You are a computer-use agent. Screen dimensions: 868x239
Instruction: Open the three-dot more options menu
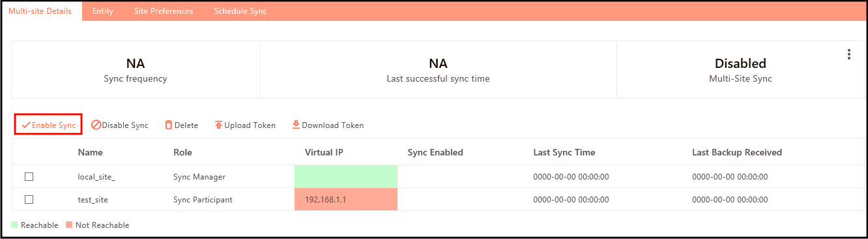coord(849,54)
